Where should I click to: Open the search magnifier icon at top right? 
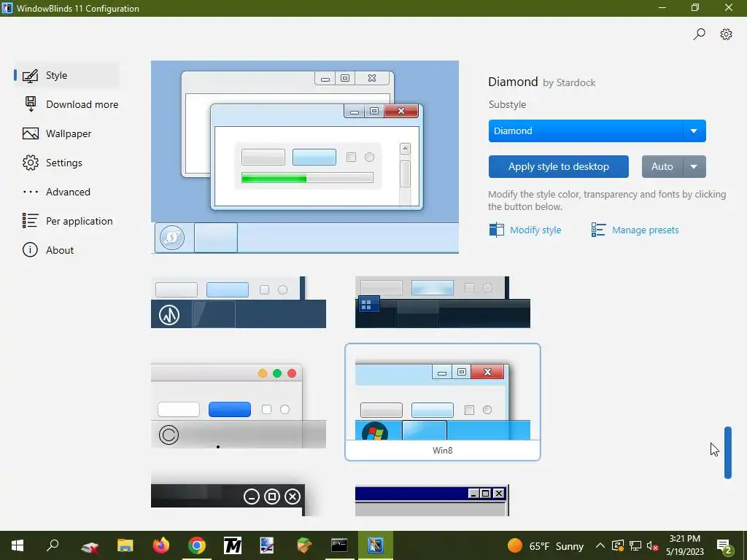(699, 34)
